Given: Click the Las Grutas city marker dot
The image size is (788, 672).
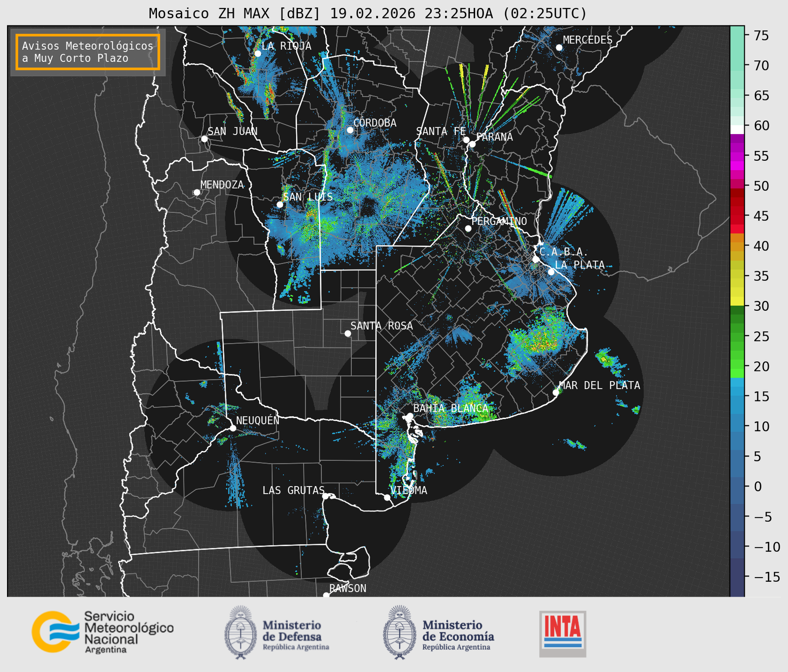Looking at the screenshot, I should pyautogui.click(x=326, y=496).
